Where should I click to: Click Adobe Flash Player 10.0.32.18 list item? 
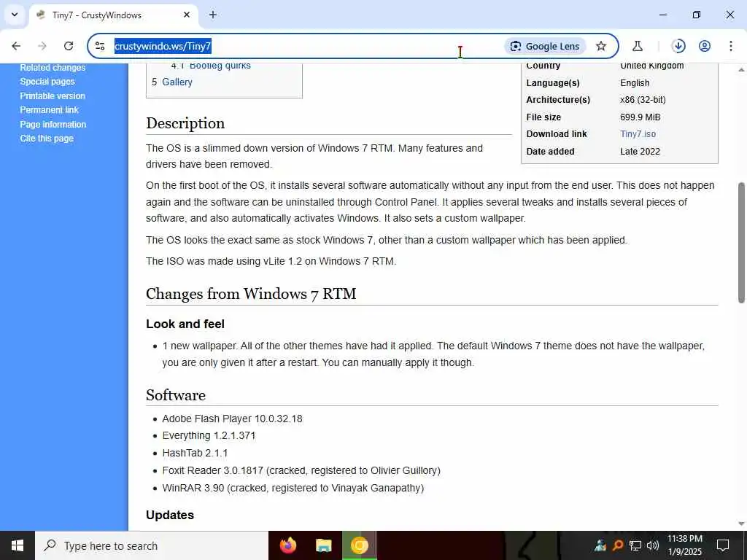point(232,419)
